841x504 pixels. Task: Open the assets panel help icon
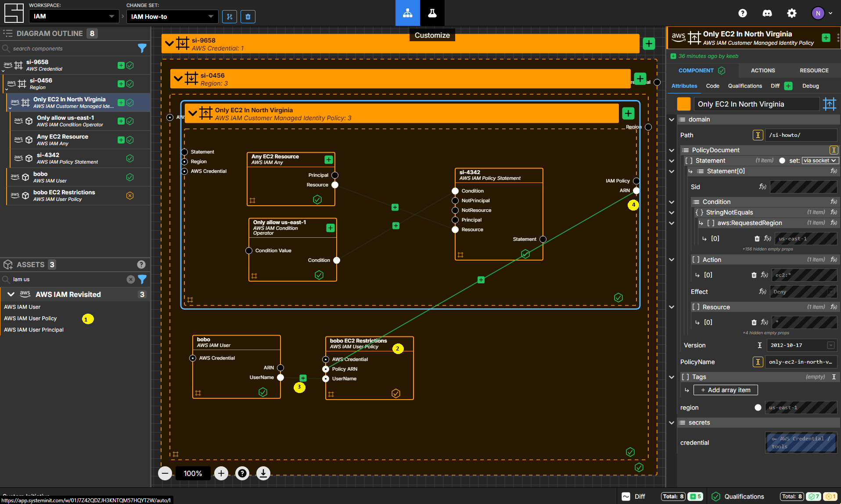141,265
